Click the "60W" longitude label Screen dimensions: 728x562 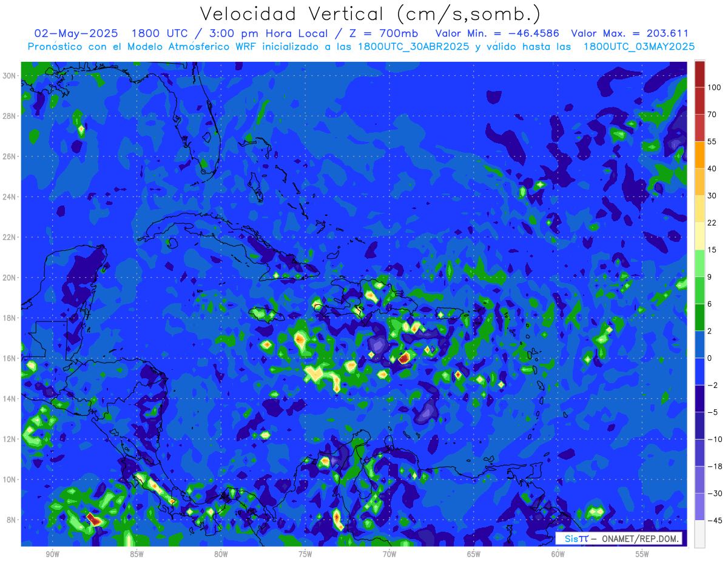click(x=558, y=554)
